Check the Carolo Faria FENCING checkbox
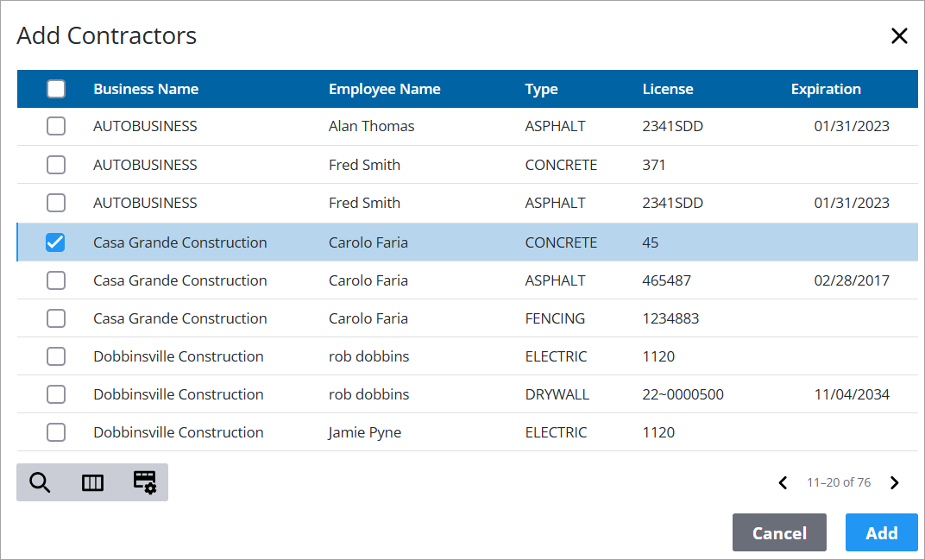 56,318
